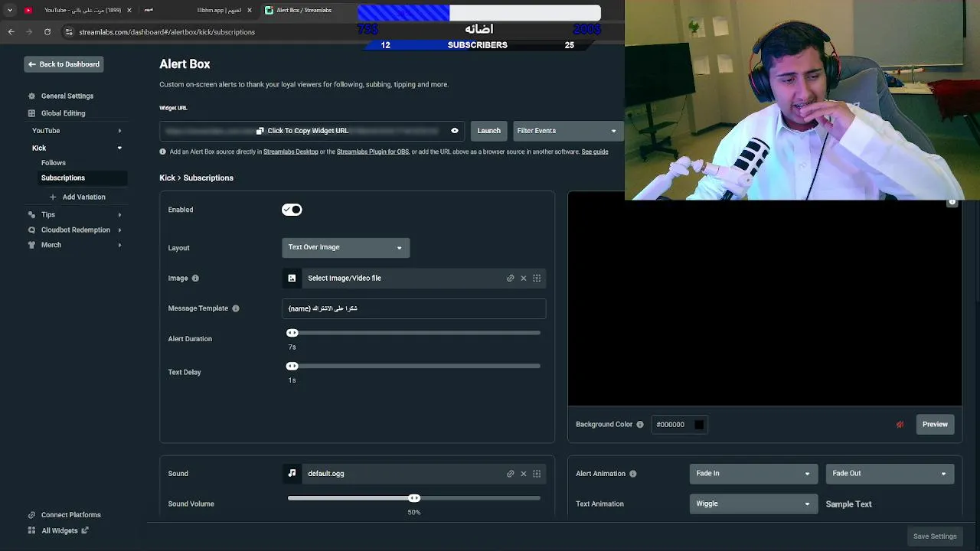980x551 pixels.
Task: Select Follows under Kick
Action: point(54,163)
